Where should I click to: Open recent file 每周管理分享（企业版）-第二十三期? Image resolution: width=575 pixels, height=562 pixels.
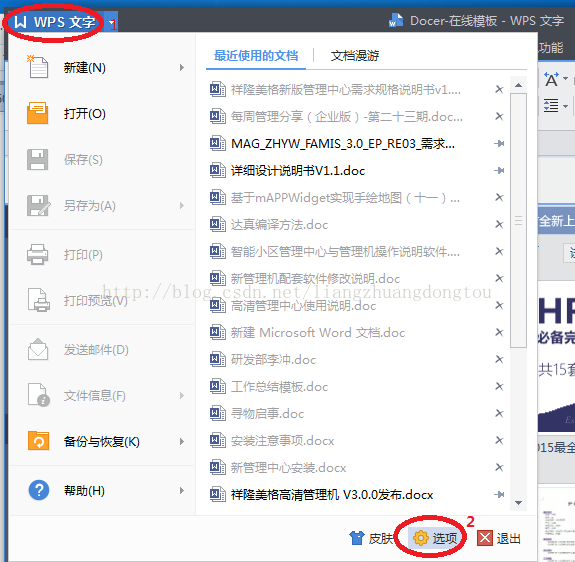point(347,117)
